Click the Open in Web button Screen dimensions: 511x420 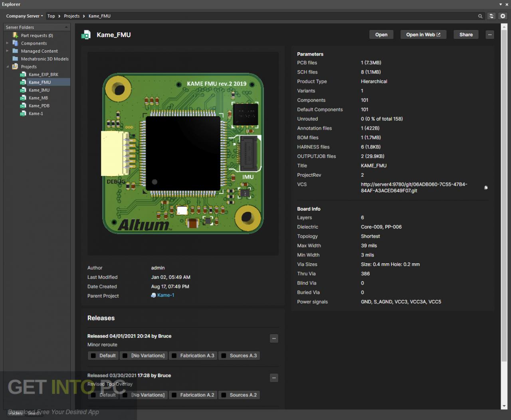423,35
